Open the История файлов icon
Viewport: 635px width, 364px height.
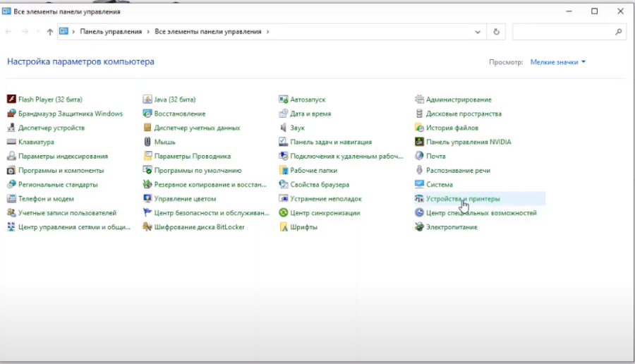click(x=419, y=128)
